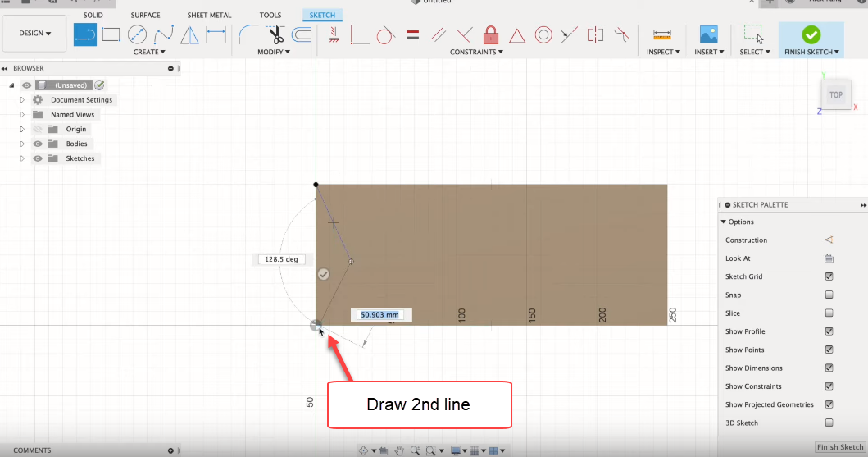The image size is (868, 457).
Task: Open the CONSTRAINTS dropdown menu
Action: 476,52
